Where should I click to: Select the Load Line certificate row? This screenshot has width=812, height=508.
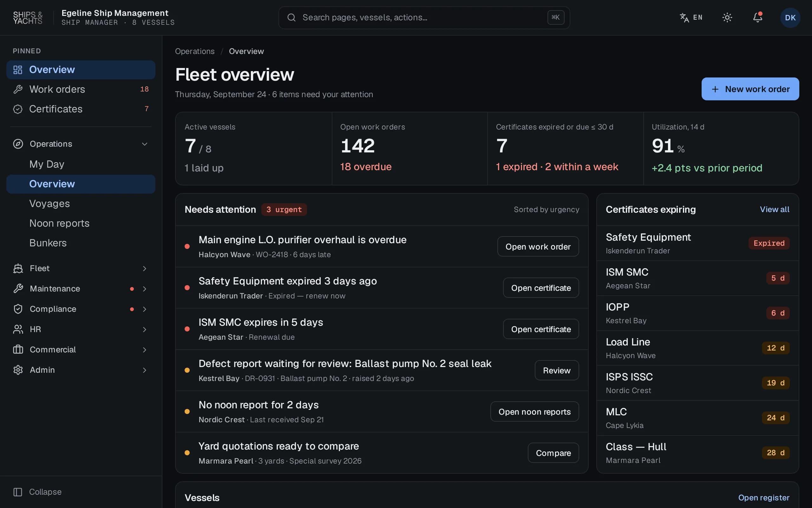pyautogui.click(x=697, y=348)
